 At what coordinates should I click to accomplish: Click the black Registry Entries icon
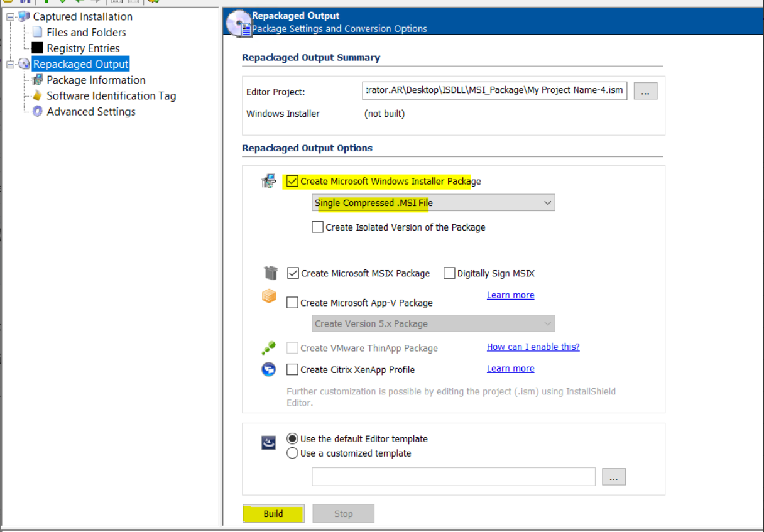click(x=37, y=48)
